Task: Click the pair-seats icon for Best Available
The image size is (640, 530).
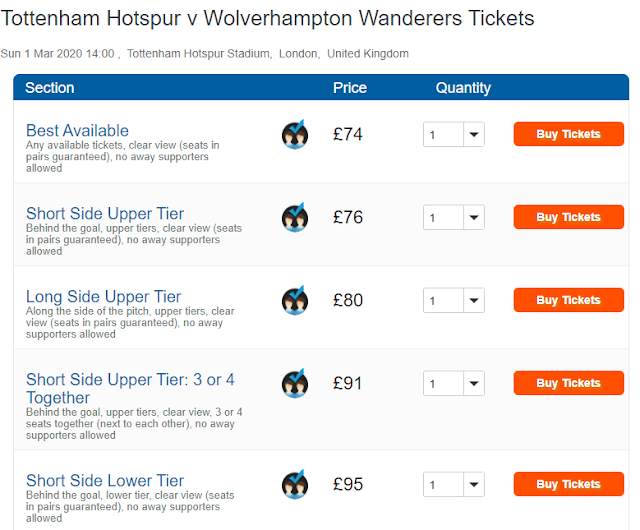Action: click(295, 134)
